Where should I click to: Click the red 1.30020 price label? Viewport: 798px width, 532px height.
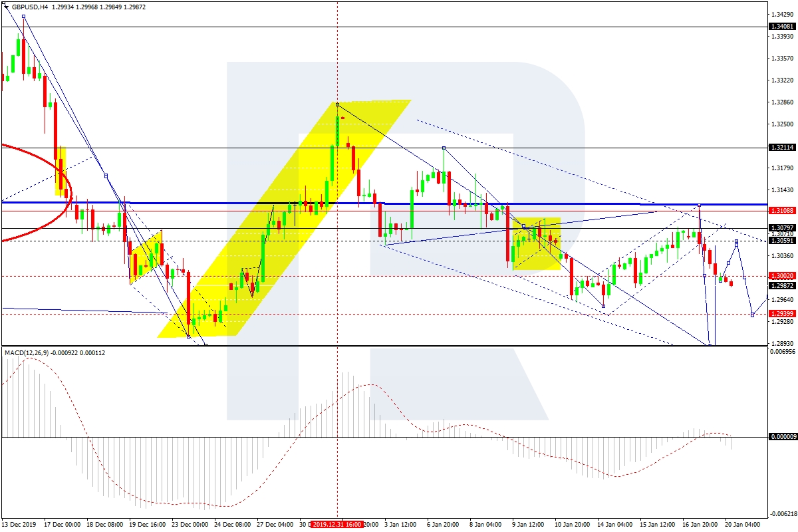(782, 275)
